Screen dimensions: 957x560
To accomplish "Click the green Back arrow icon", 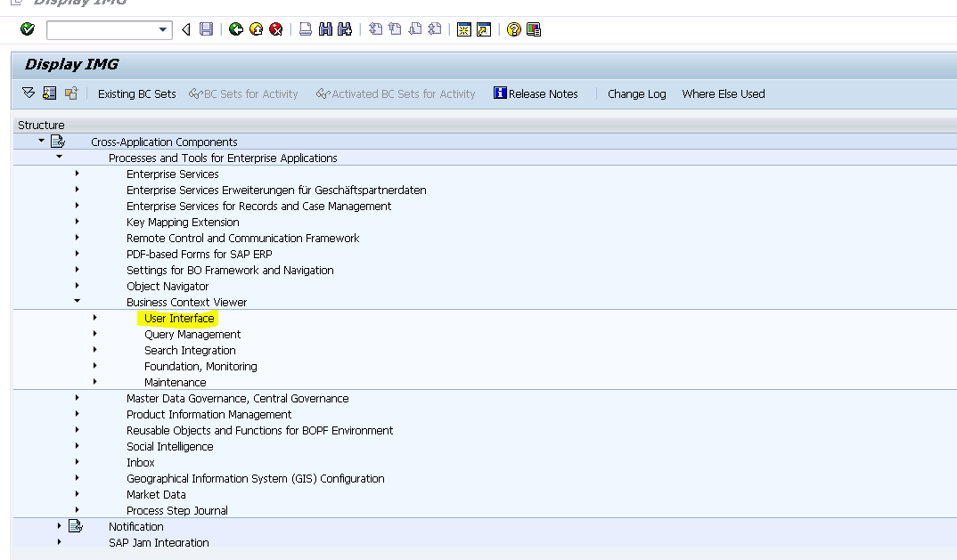I will [236, 30].
